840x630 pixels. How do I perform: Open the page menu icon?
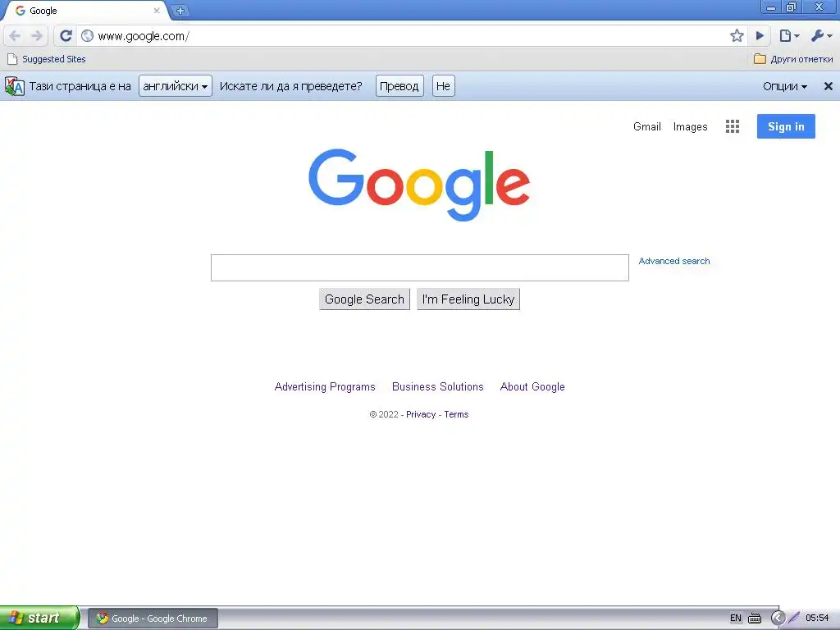789,36
